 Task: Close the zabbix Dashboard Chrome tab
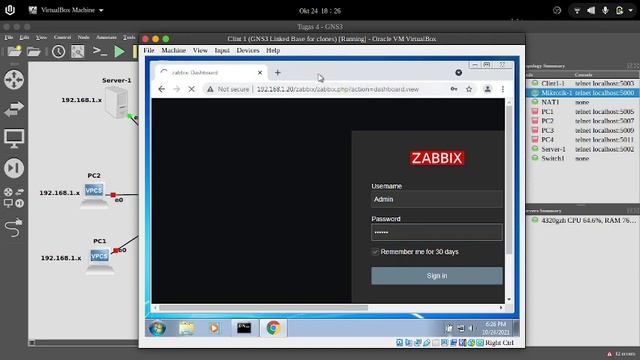tap(260, 72)
